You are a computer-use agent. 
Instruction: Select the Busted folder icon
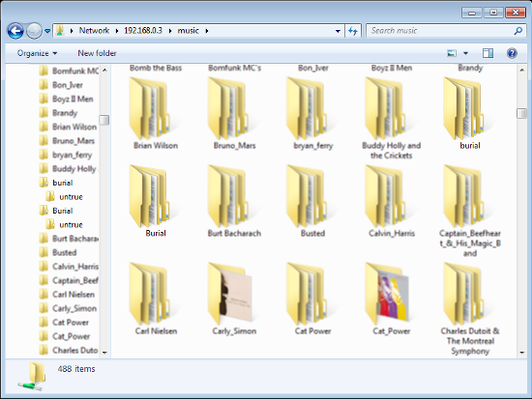(x=307, y=196)
